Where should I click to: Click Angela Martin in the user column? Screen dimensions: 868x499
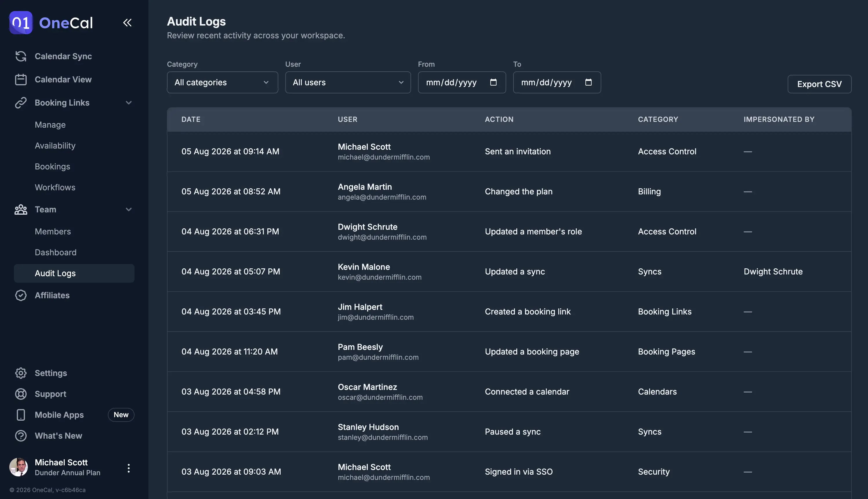tap(365, 187)
